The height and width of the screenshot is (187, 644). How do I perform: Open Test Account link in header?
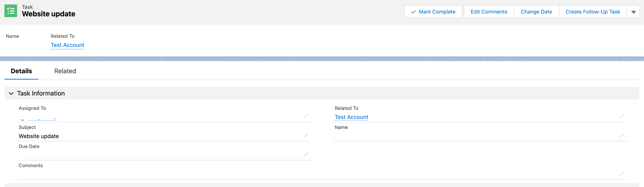[68, 45]
